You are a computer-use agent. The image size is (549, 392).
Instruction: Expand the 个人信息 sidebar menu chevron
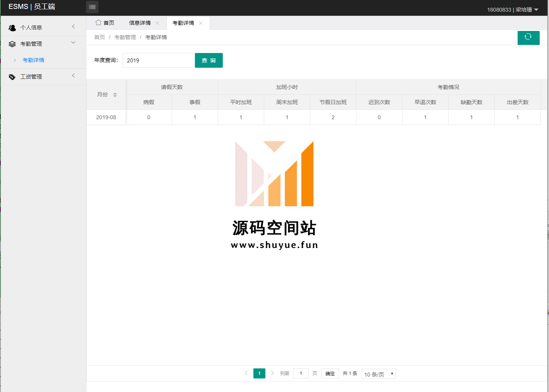73,27
